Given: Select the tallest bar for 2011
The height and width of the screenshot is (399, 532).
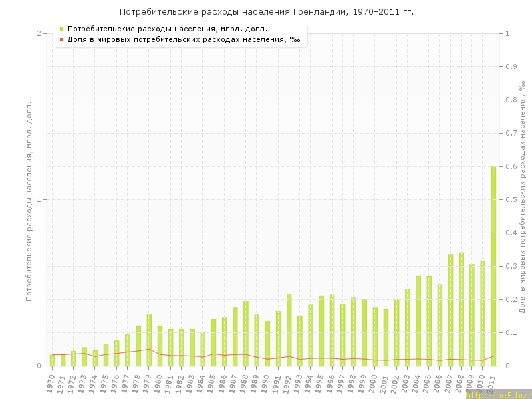Looking at the screenshot, I should [493, 266].
